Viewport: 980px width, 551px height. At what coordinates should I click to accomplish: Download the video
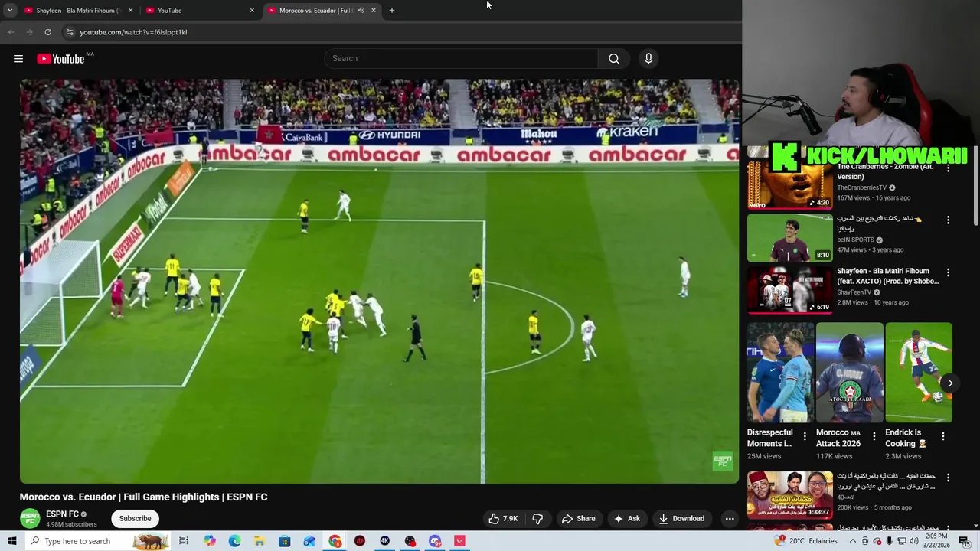click(x=681, y=518)
